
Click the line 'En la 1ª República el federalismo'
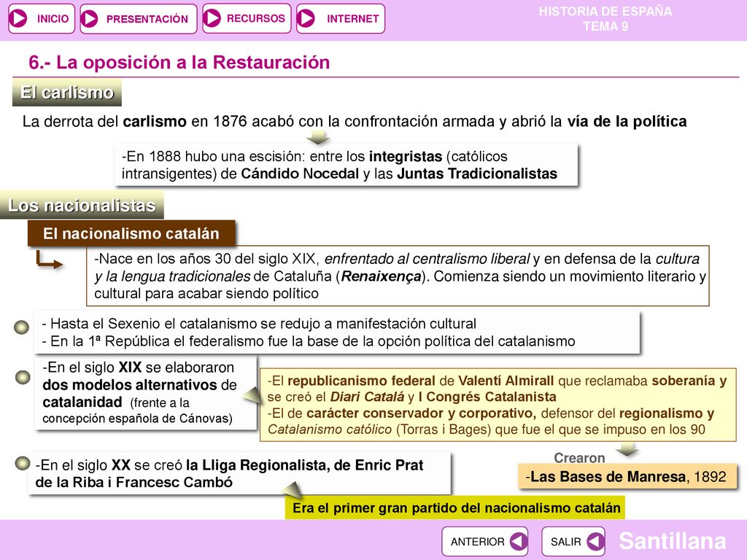click(309, 341)
